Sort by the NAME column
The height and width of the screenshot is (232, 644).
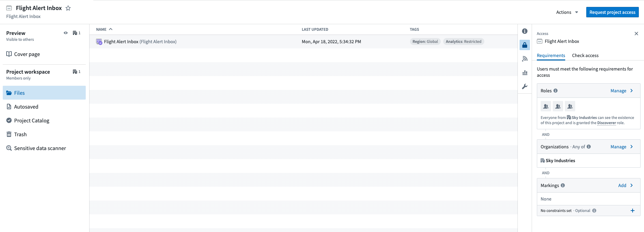pyautogui.click(x=104, y=29)
